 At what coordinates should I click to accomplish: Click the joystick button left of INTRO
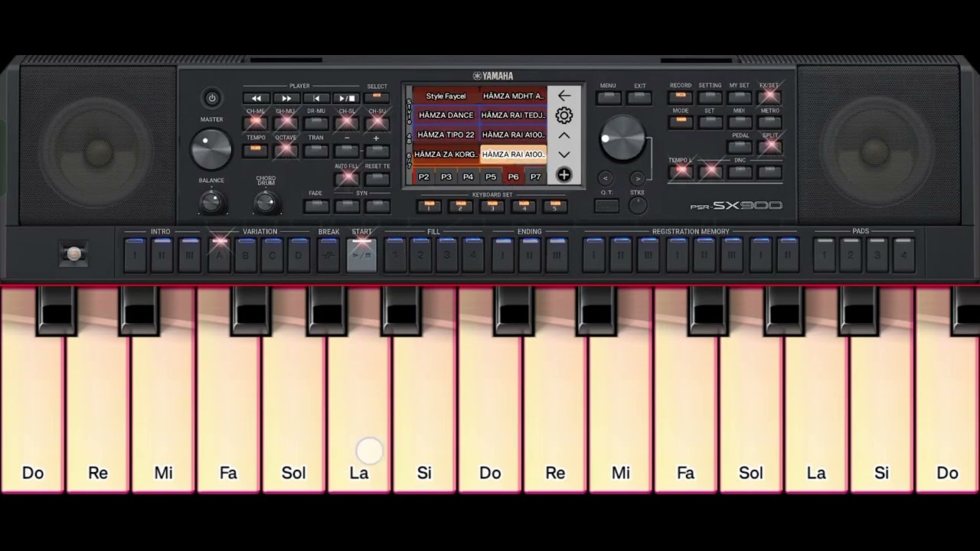(x=73, y=254)
